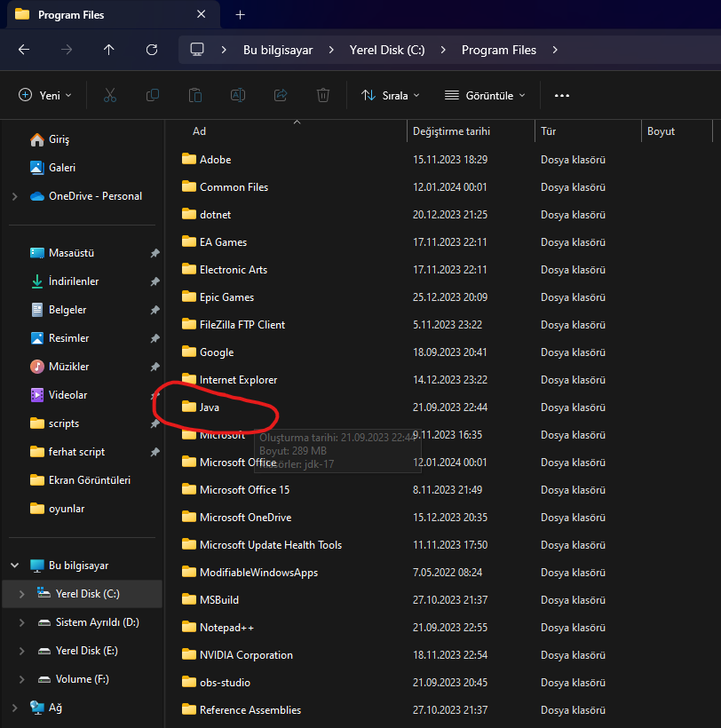Select Bu bilgisayar in the address breadcrumb
The image size is (721, 728).
(278, 50)
